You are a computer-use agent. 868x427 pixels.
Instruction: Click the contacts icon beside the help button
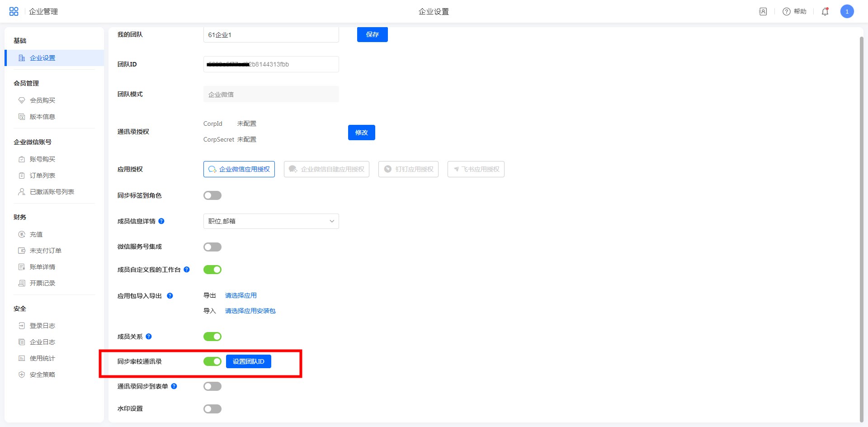point(763,12)
